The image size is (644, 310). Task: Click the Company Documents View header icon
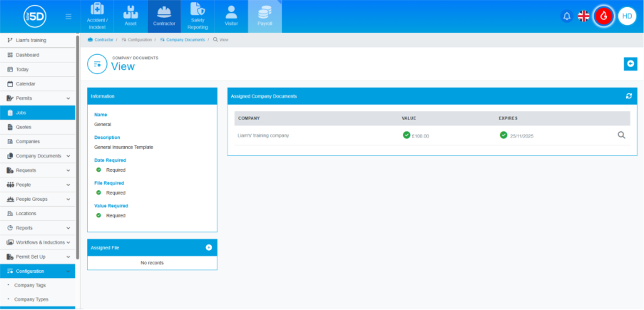pos(97,64)
